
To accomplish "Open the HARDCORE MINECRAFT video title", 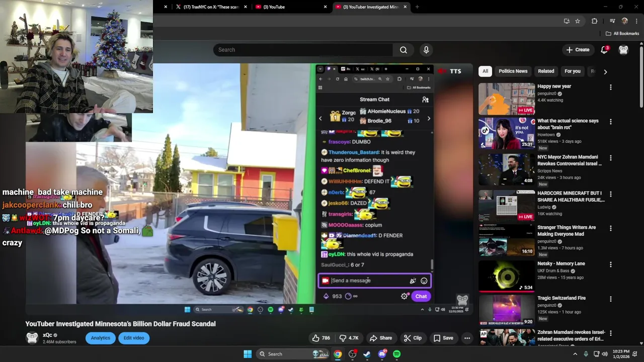I will [x=571, y=197].
